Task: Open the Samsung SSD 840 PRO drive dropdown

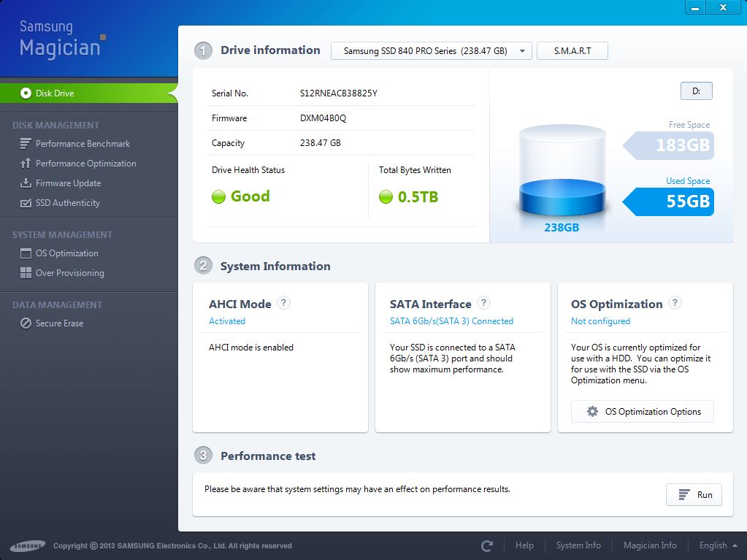Action: coord(431,51)
